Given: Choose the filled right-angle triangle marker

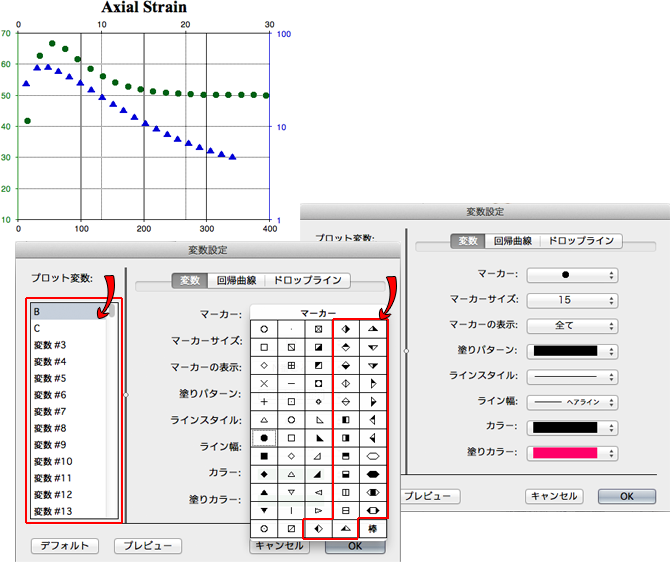Looking at the screenshot, I should pos(318,438).
